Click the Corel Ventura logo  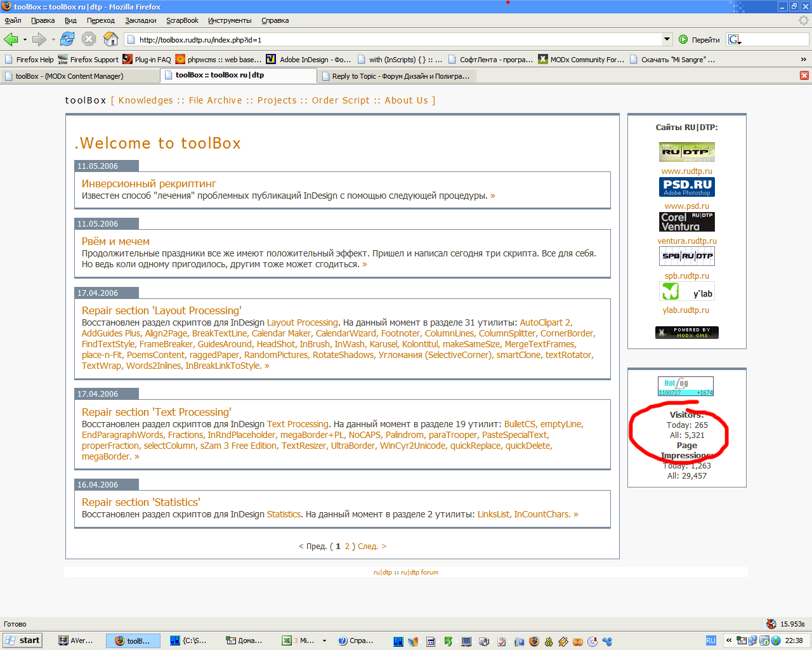point(687,222)
